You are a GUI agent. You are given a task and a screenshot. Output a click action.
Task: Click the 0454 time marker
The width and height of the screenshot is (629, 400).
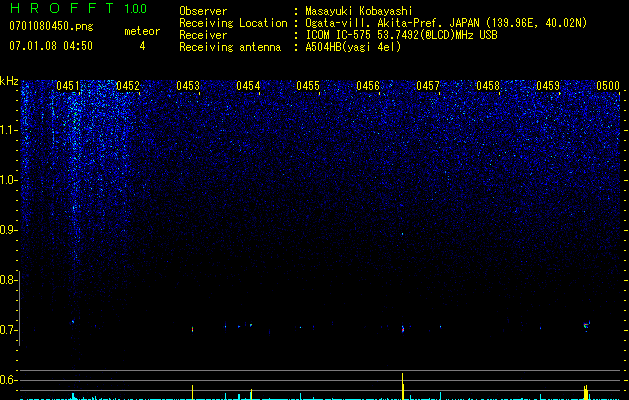pyautogui.click(x=248, y=86)
